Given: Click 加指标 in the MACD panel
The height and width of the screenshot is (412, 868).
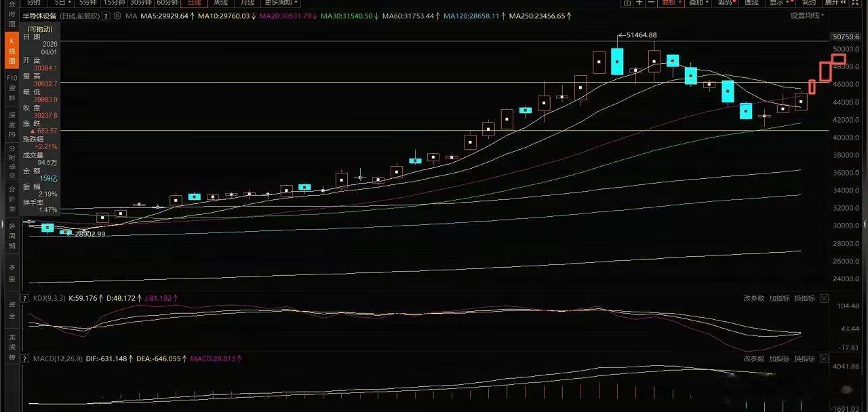Looking at the screenshot, I should point(779,358).
